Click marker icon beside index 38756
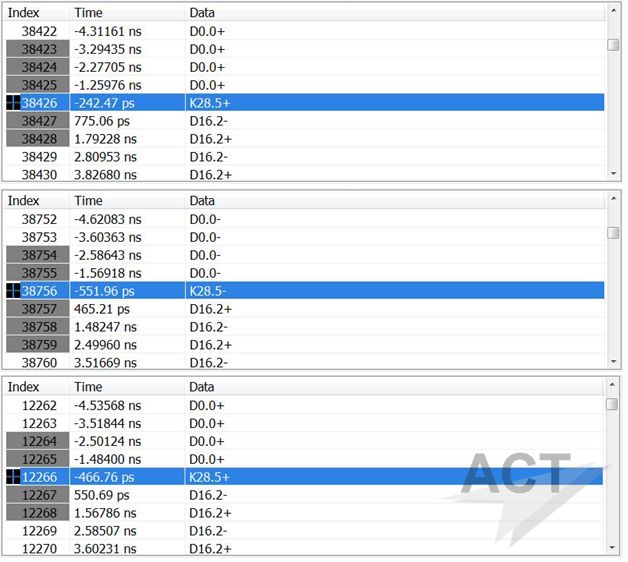The image size is (628, 562). (x=13, y=291)
